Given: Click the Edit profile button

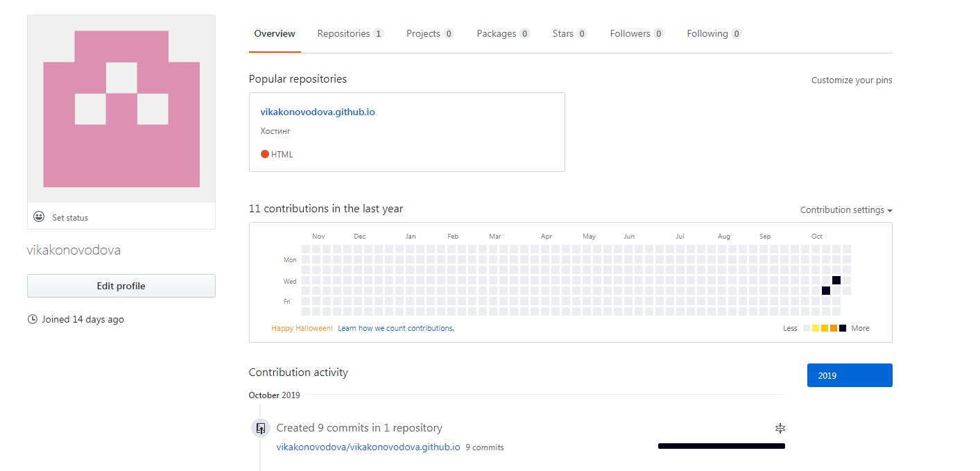Looking at the screenshot, I should (x=121, y=286).
